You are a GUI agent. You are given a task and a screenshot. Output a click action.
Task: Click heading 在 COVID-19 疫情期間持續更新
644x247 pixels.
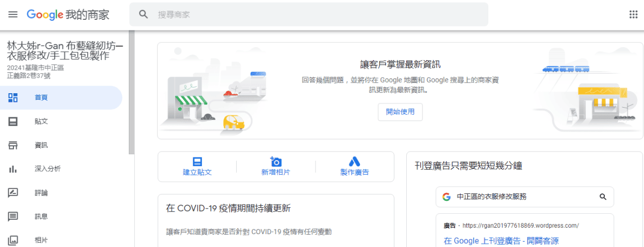[229, 208]
